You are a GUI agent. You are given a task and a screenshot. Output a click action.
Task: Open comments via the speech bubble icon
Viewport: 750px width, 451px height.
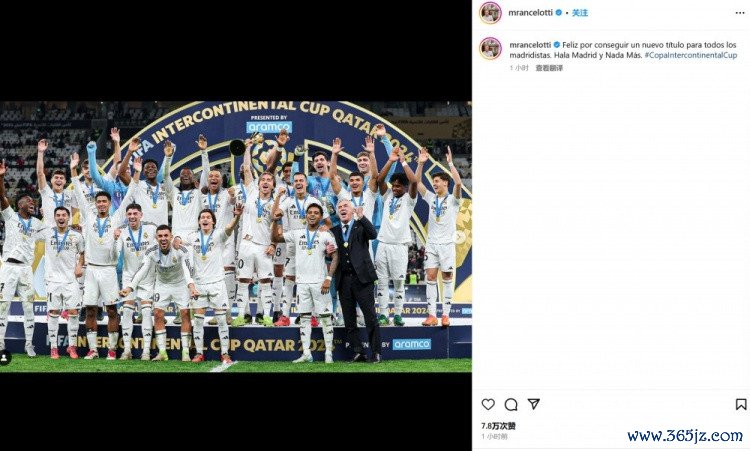pos(511,405)
